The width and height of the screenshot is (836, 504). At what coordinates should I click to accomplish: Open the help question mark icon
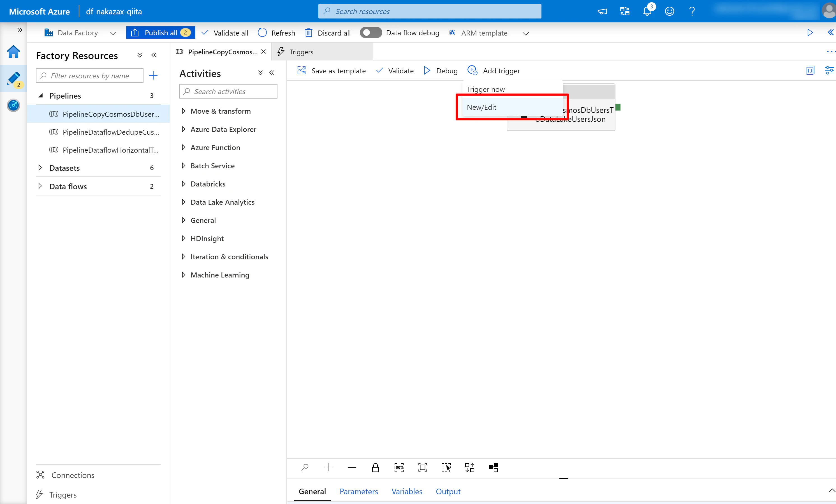pos(692,11)
